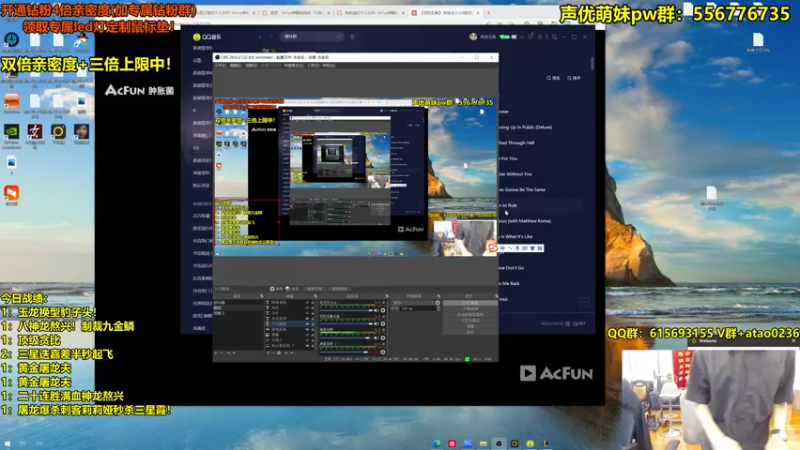Screen dimensions: 800x450
Task: Toggle lock of the last OBS source
Action: [312, 345]
